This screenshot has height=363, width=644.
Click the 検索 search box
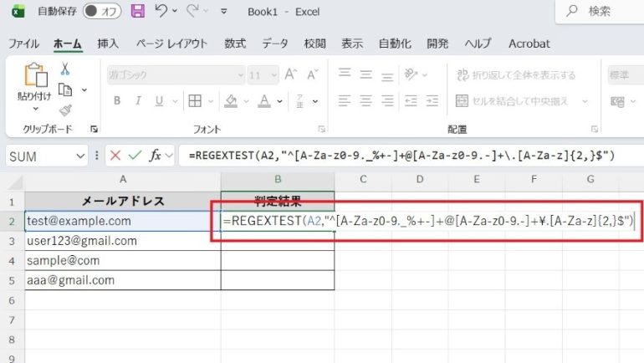click(x=600, y=11)
